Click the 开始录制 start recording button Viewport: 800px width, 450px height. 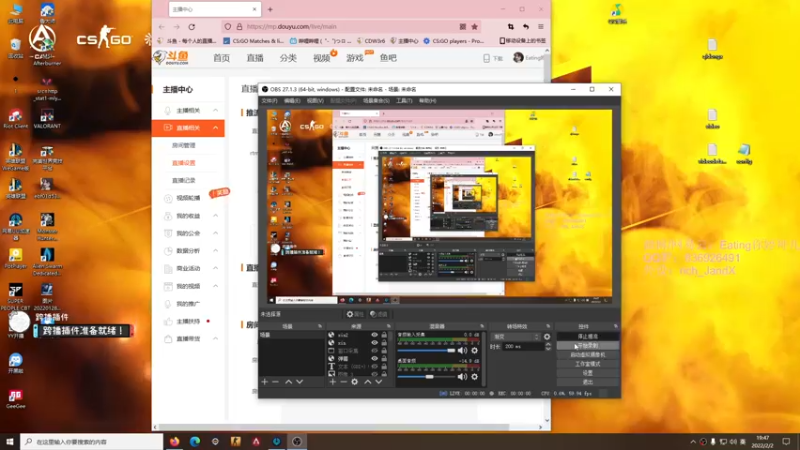coord(587,345)
